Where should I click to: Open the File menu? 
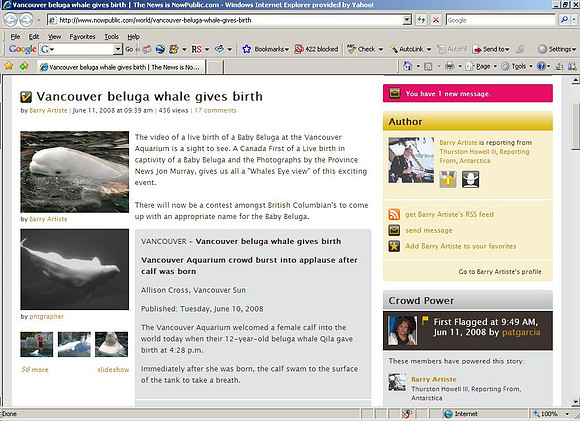(x=15, y=37)
